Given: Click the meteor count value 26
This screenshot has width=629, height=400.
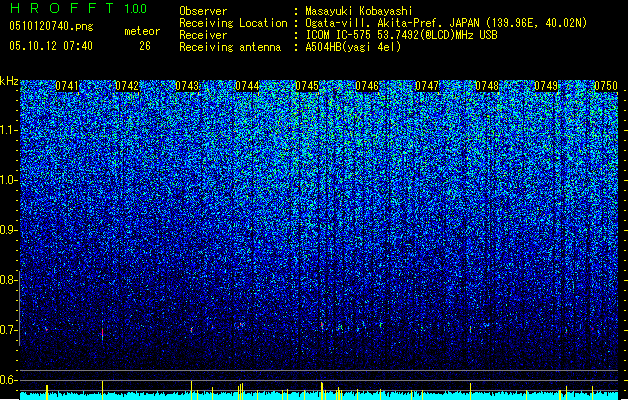Looking at the screenshot, I should 145,46.
